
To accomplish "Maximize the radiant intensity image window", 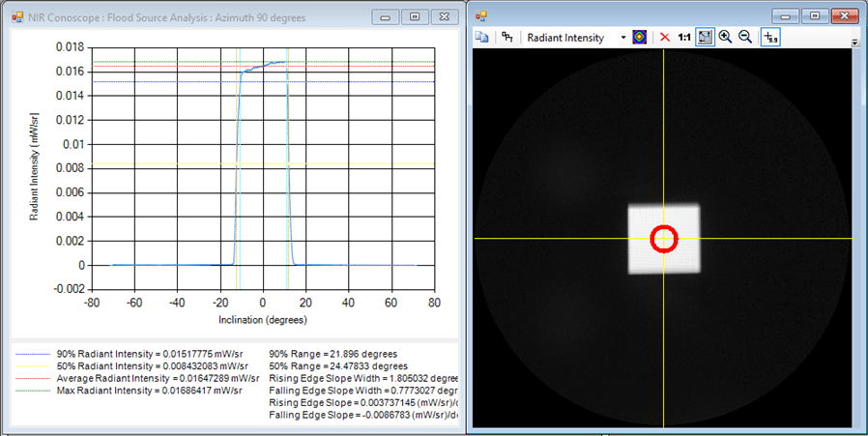I will click(x=815, y=16).
